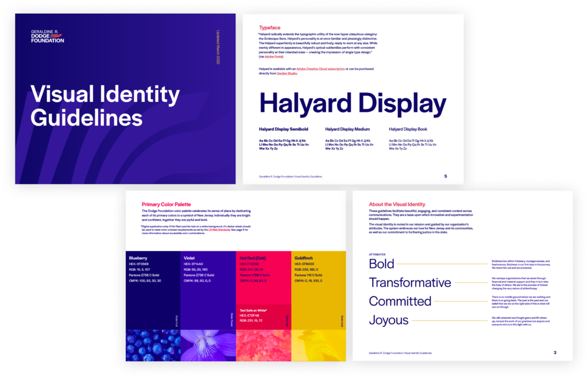Click the Pantone 2736 C Solid text
The image size is (588, 378).
[199, 275]
